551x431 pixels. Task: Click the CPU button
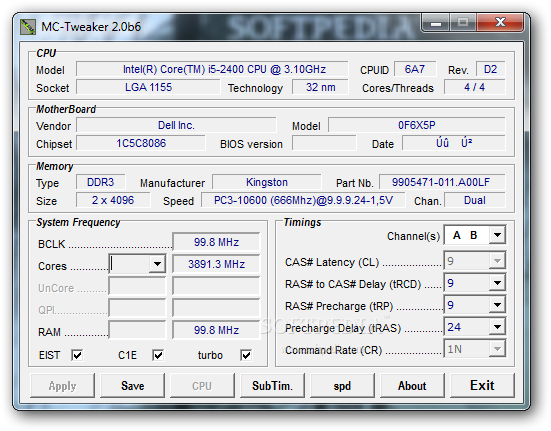click(x=202, y=386)
